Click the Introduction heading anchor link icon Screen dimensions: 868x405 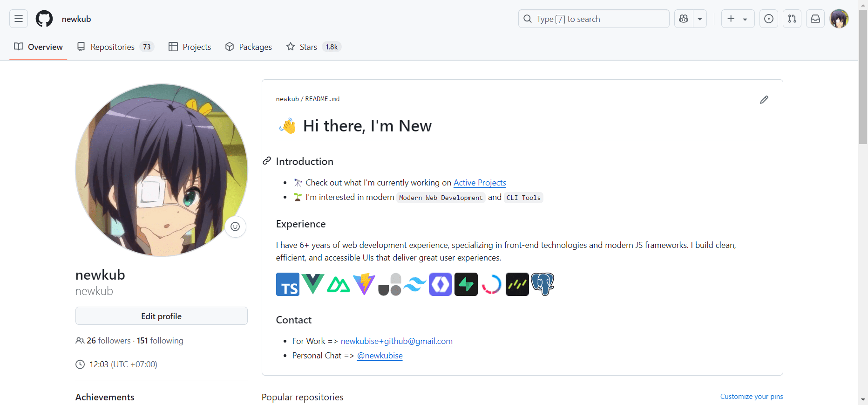tap(267, 161)
